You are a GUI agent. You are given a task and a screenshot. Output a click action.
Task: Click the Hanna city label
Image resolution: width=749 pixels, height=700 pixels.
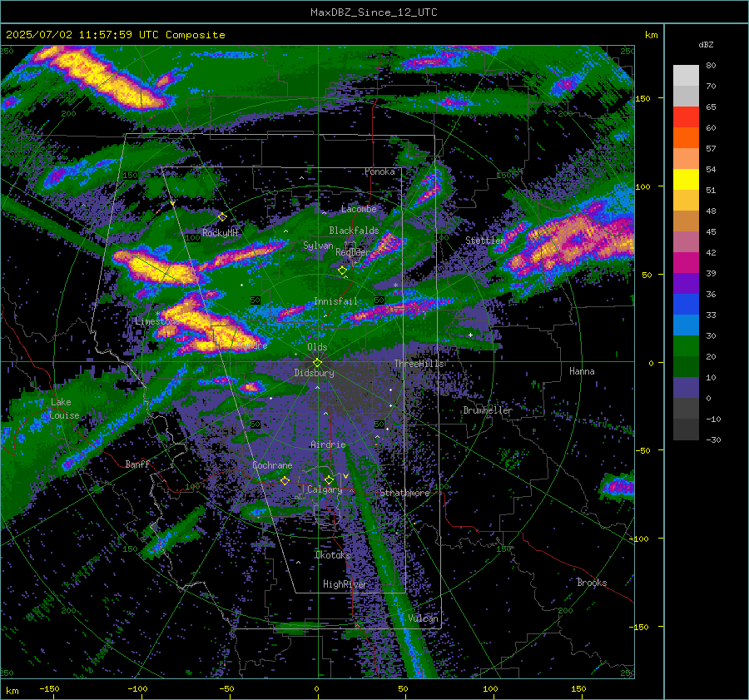pyautogui.click(x=582, y=371)
